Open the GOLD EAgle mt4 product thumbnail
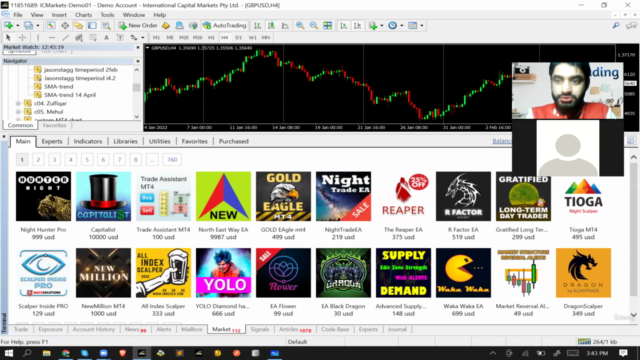This screenshot has height=360, width=640. [283, 196]
